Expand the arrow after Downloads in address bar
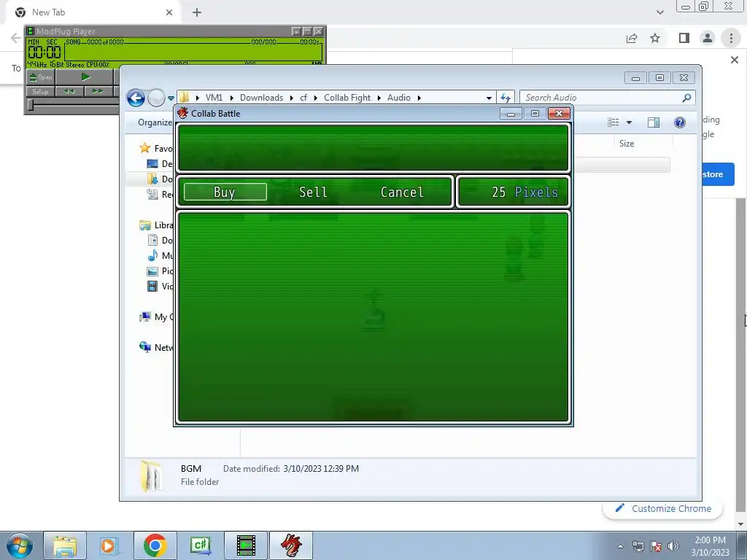 pyautogui.click(x=292, y=98)
